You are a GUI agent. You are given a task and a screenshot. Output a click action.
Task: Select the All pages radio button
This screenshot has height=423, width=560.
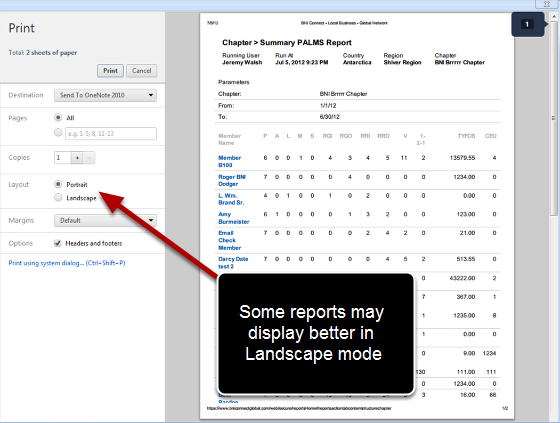pyautogui.click(x=58, y=117)
